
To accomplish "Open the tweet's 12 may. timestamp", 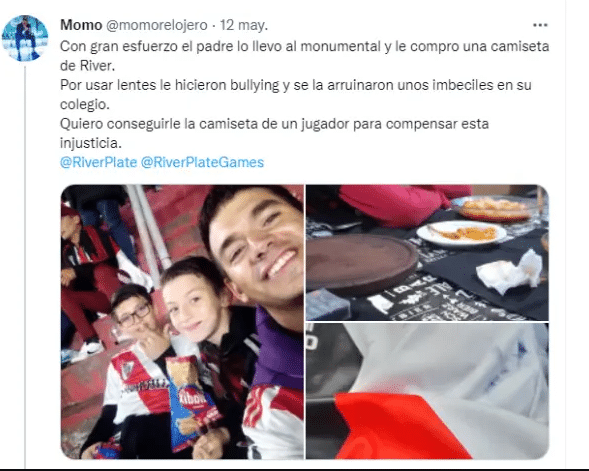I will tap(244, 25).
